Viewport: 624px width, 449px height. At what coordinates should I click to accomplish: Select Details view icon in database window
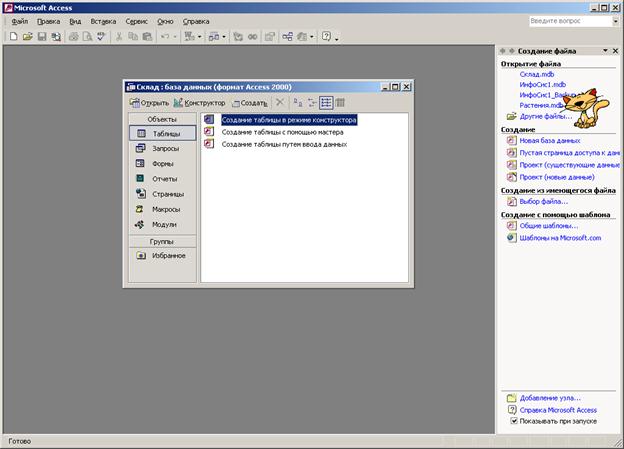[x=340, y=103]
